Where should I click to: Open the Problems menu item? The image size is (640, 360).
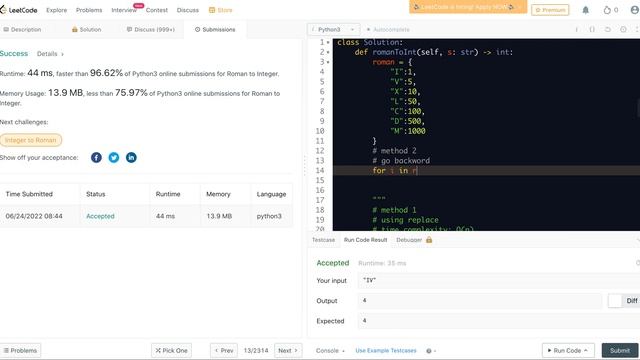click(89, 10)
